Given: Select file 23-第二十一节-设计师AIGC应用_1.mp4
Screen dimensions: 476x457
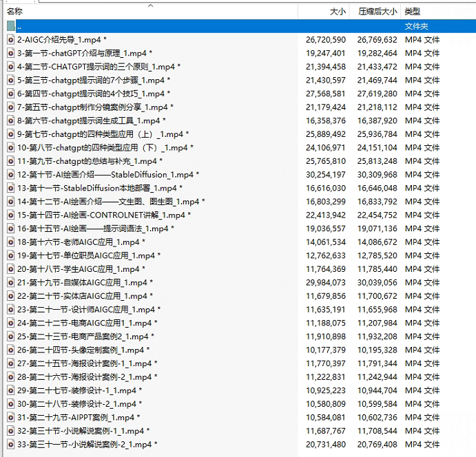Looking at the screenshot, I should (x=84, y=309).
